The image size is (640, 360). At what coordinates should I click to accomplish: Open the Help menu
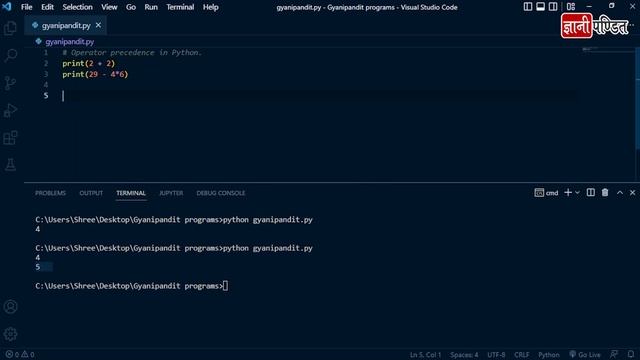(x=211, y=7)
